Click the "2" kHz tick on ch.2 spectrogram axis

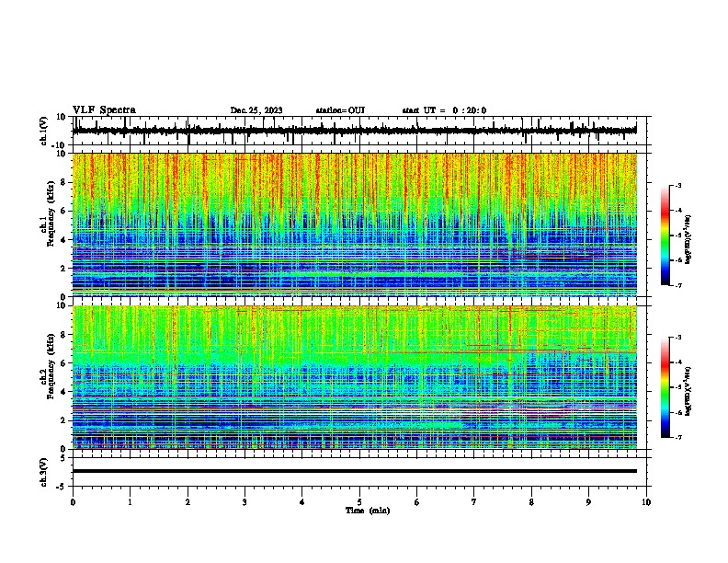point(64,420)
